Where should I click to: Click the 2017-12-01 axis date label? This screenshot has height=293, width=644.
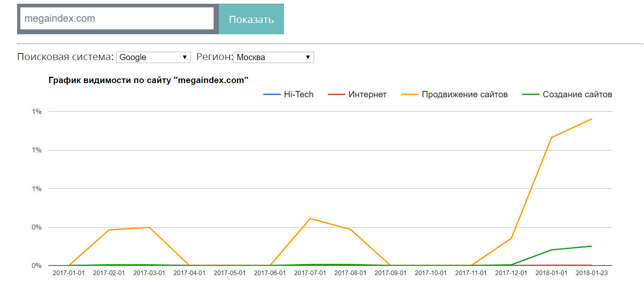click(511, 273)
